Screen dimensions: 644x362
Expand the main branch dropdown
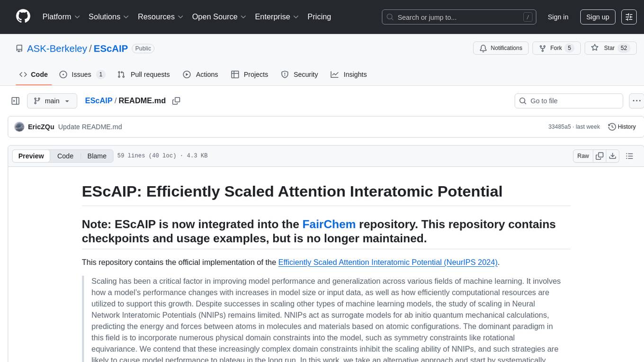click(x=52, y=101)
